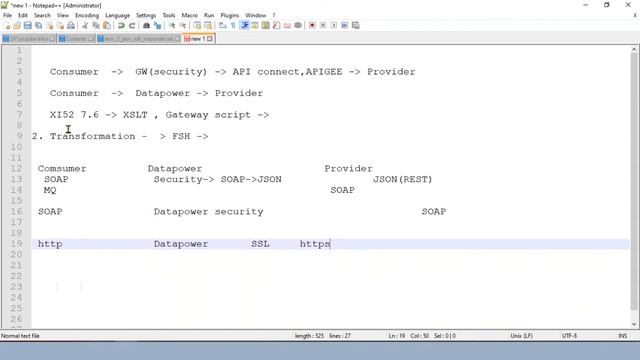
Task: Open the Function List panel icon
Action: click(276, 25)
